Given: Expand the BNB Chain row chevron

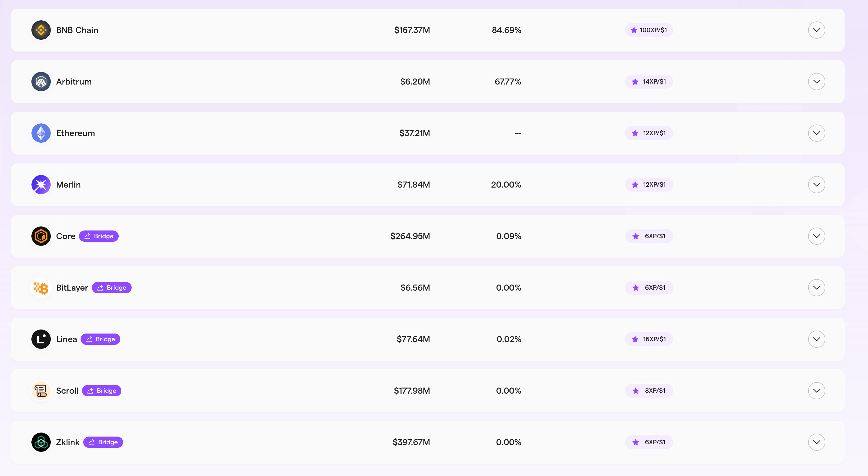Looking at the screenshot, I should point(816,30).
